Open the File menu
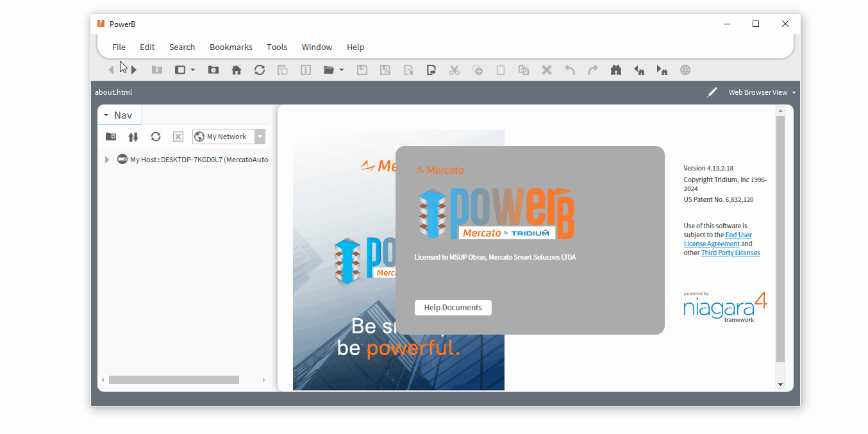Screen dimensions: 868x434 click(119, 47)
